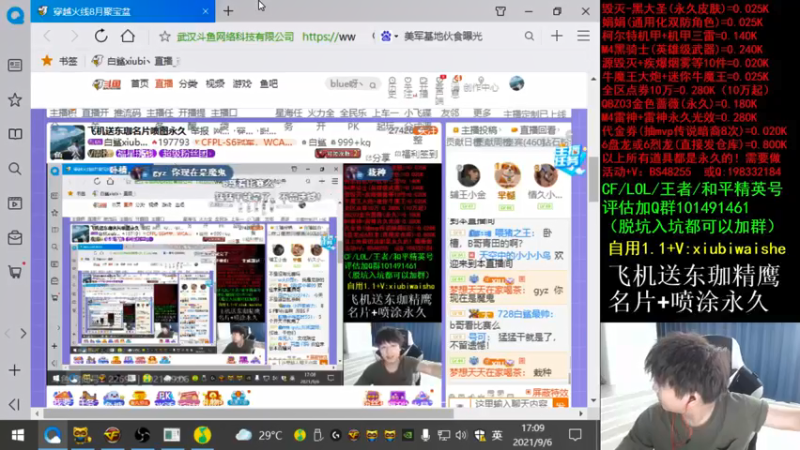The height and width of the screenshot is (450, 800).
Task: Open the favorites star in left sidebar
Action: point(15,100)
